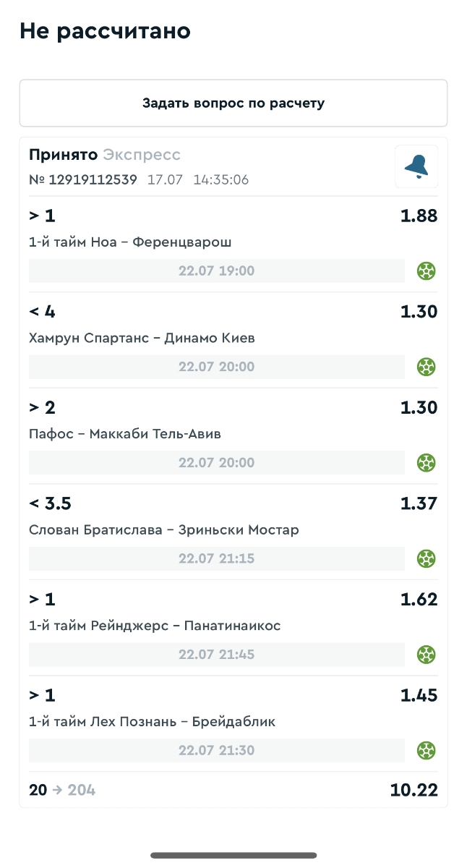
Task: Tap football icon for Ноа – Ференцварош
Action: pos(427,271)
